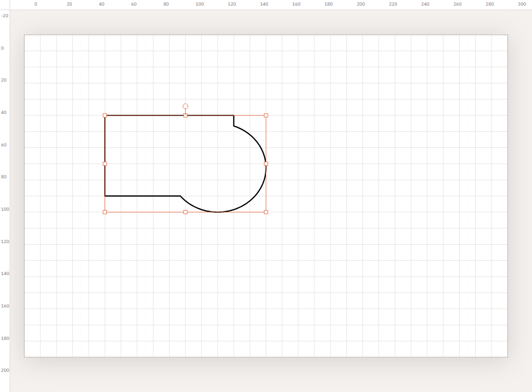The image size is (532, 392).
Task: Select the bottom-right corner resize handle
Action: [266, 212]
